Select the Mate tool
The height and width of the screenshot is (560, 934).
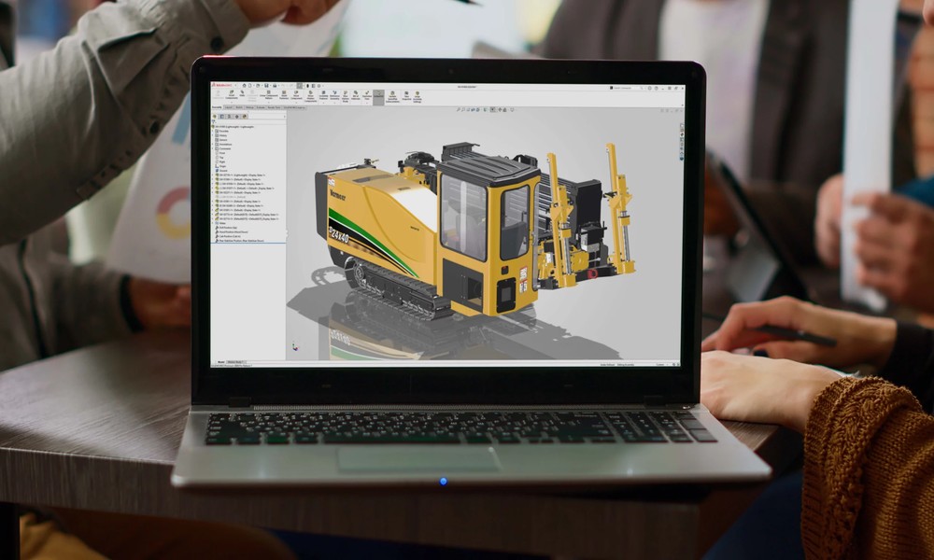coord(245,94)
